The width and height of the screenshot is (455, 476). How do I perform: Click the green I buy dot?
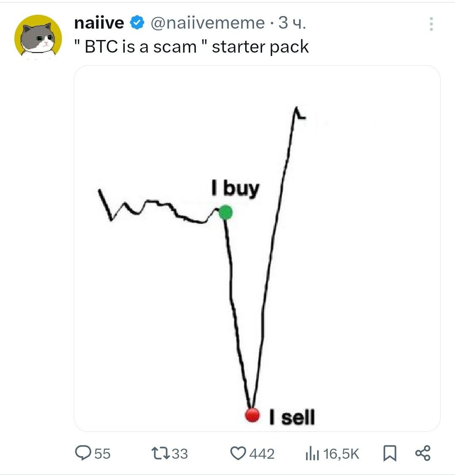click(225, 212)
